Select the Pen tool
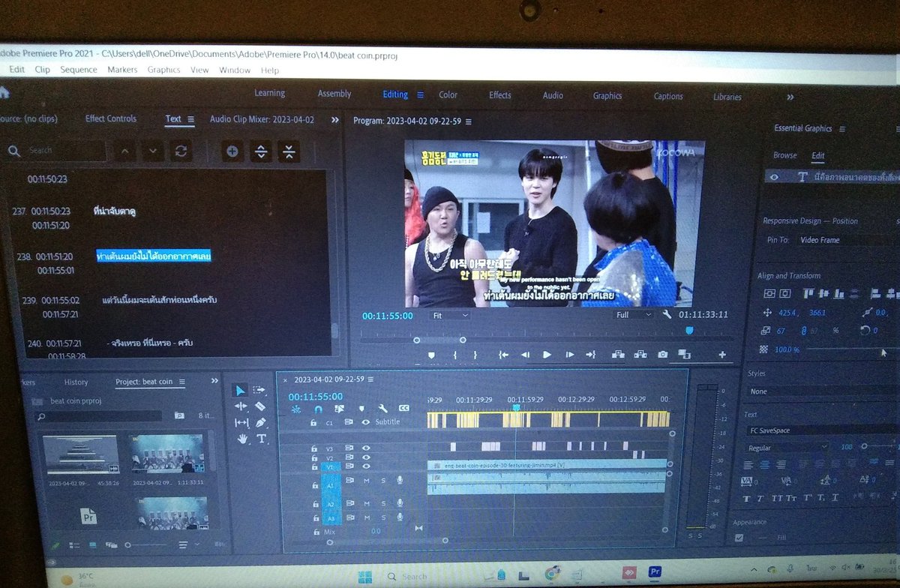The height and width of the screenshot is (588, 900). [x=261, y=423]
